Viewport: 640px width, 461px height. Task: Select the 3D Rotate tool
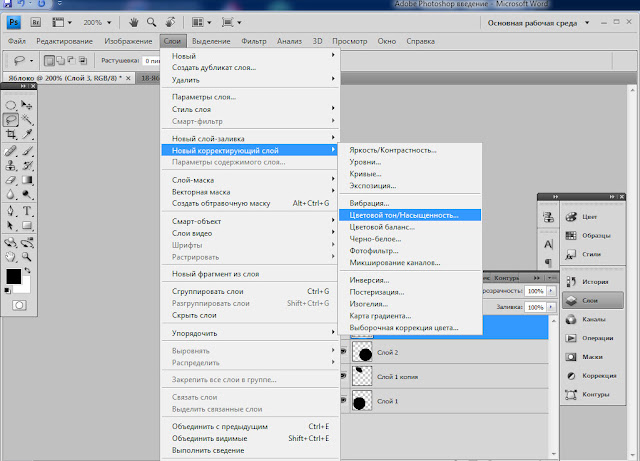click(x=11, y=243)
